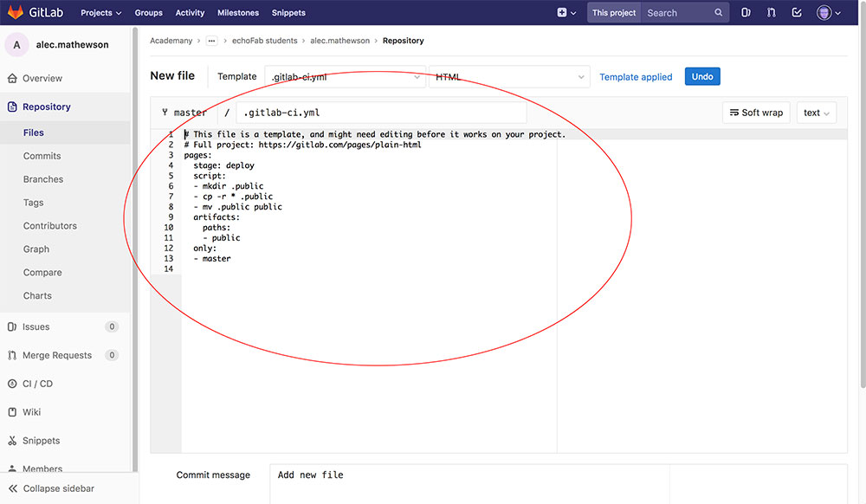
Task: Click the Members person icon
Action: point(12,468)
